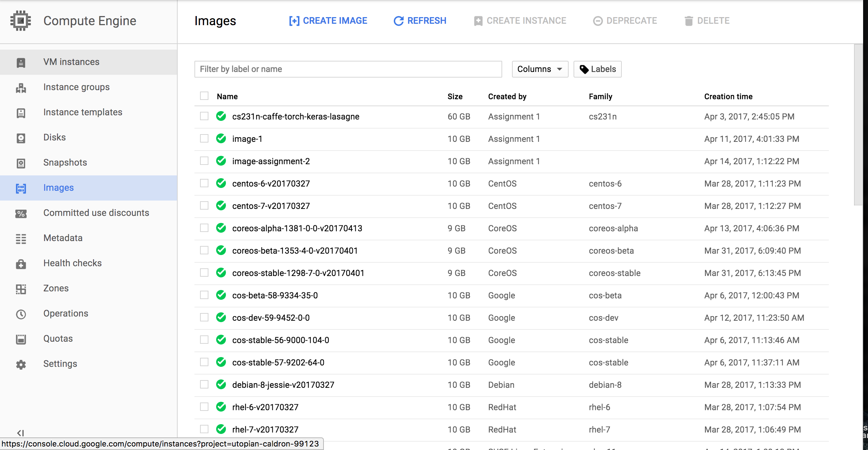Screen dimensions: 868x450
Task: Tick the checkbox for image-1 row
Action: pos(204,139)
